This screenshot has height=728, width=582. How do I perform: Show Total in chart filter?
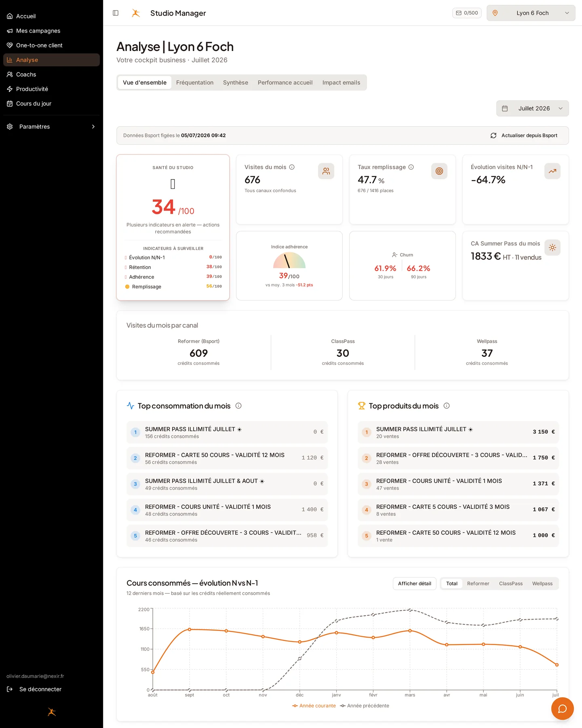[452, 584]
